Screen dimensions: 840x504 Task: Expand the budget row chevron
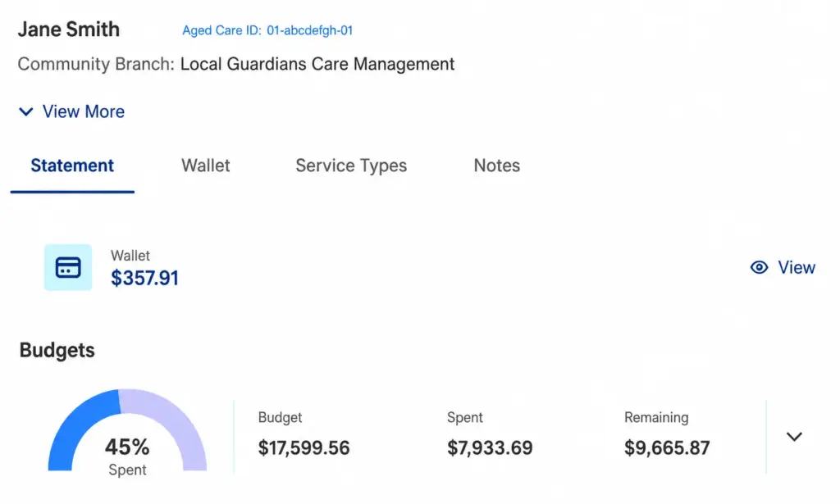(794, 437)
